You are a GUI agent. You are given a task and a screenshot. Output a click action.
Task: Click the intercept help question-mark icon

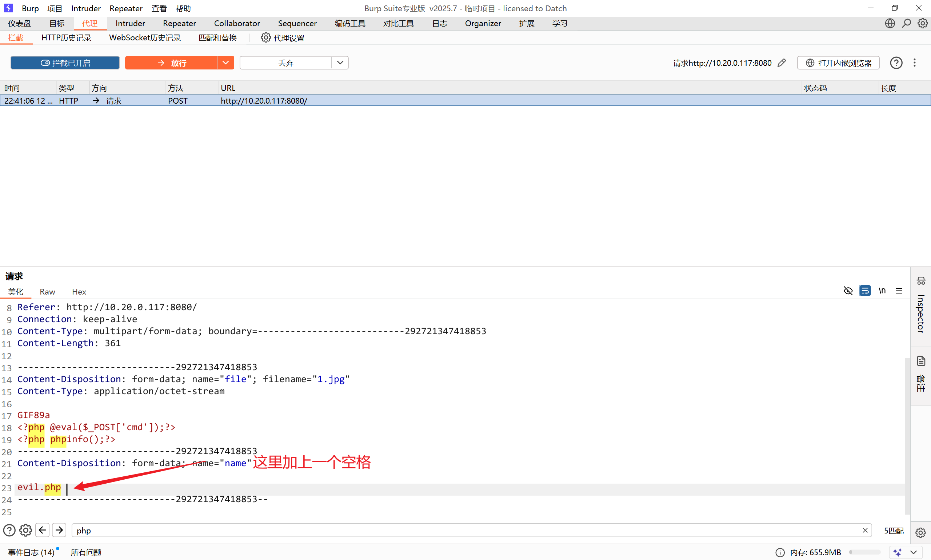(896, 63)
